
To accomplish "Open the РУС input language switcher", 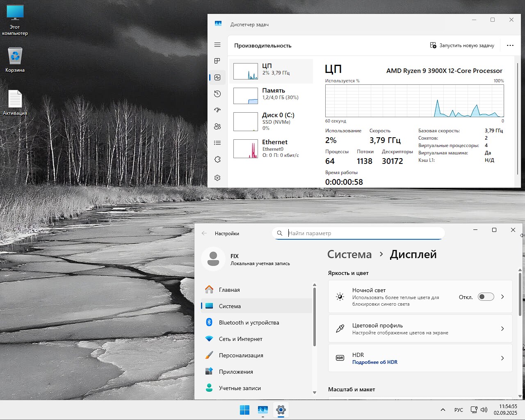I will [459, 410].
